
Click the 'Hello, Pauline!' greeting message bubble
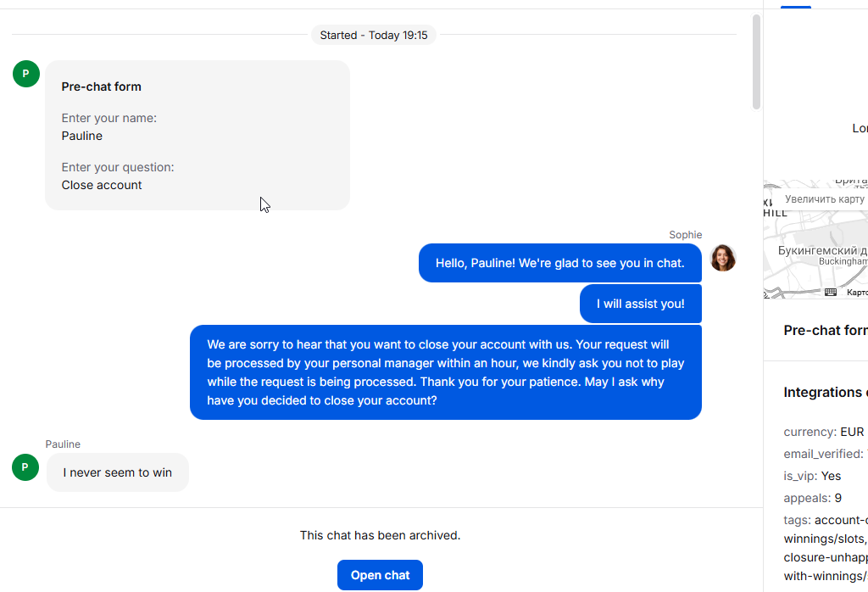coord(559,263)
